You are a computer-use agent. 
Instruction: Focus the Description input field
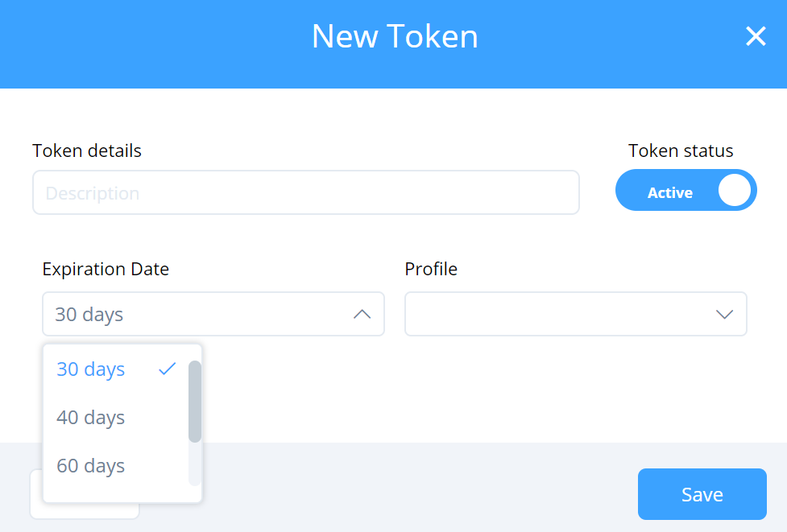pos(306,193)
